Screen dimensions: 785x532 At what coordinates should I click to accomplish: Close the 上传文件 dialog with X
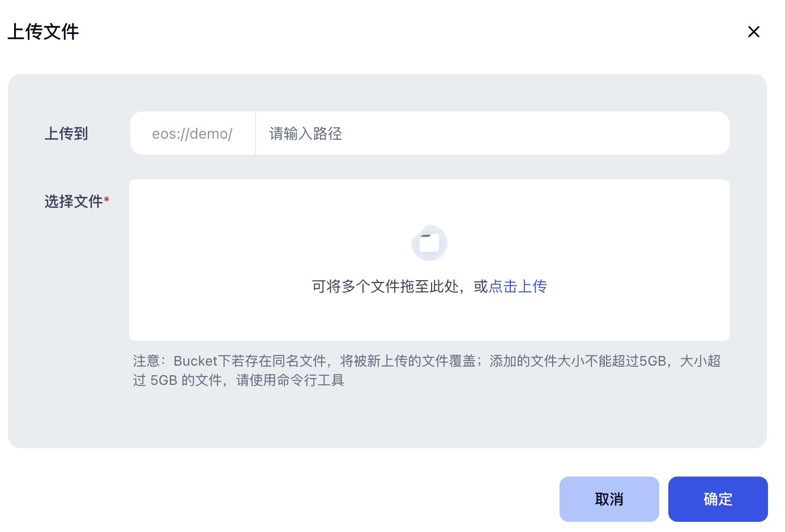point(753,32)
